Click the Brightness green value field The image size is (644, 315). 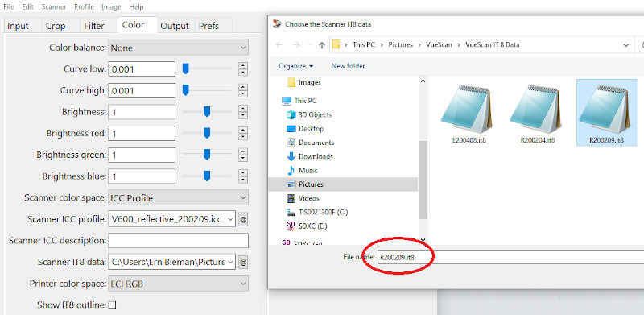(142, 155)
